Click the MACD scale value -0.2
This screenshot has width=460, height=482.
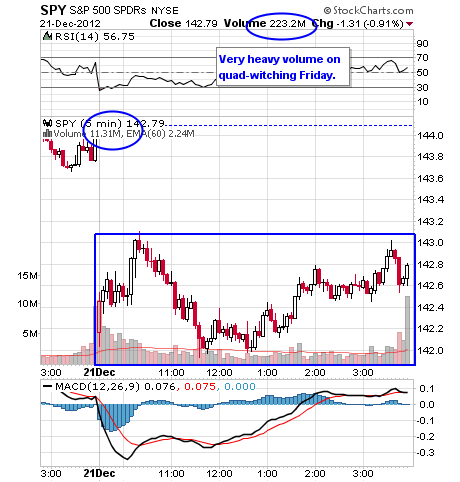pos(425,437)
